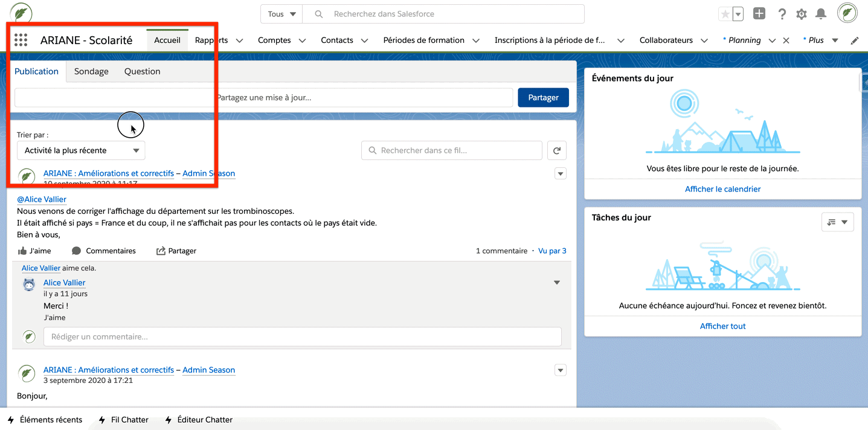View notifications via the bell icon
Image resolution: width=868 pixels, height=430 pixels.
820,13
